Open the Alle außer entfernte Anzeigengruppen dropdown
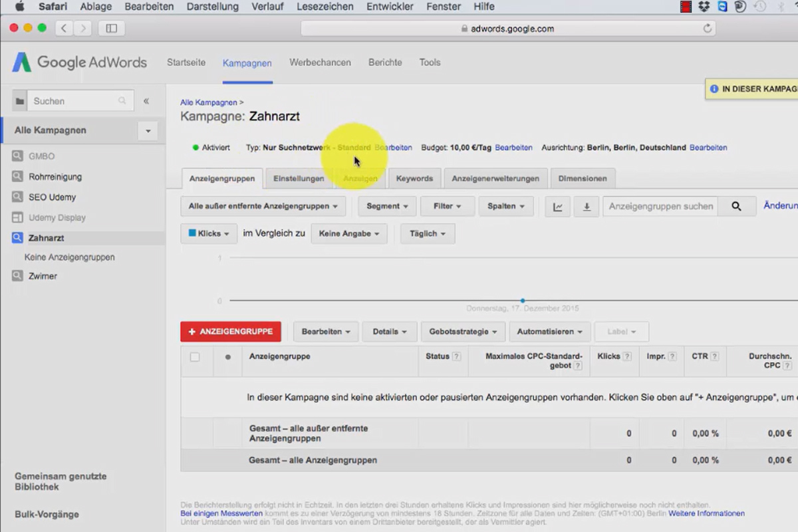This screenshot has width=798, height=532. (263, 207)
